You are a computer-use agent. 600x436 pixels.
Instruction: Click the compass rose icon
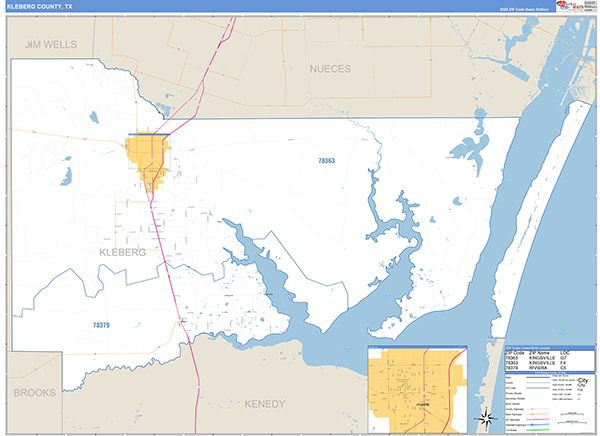coord(486,418)
